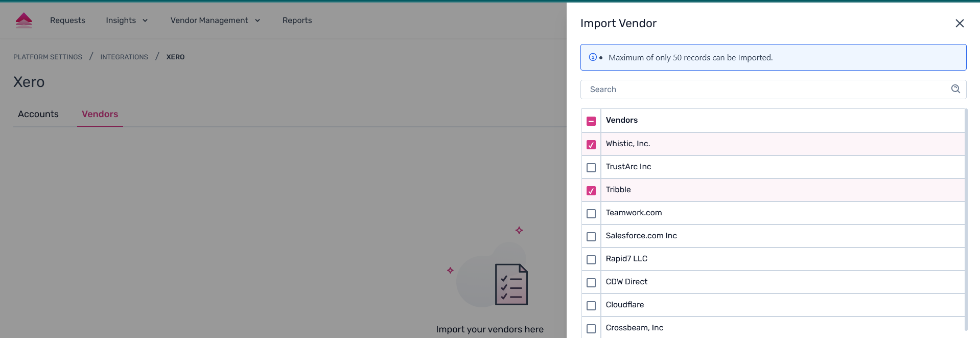Click the info icon in banner

pyautogui.click(x=593, y=57)
